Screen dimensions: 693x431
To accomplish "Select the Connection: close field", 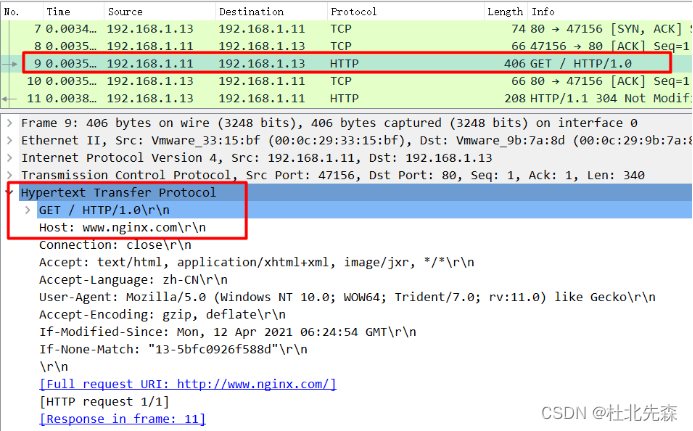I will tap(115, 245).
